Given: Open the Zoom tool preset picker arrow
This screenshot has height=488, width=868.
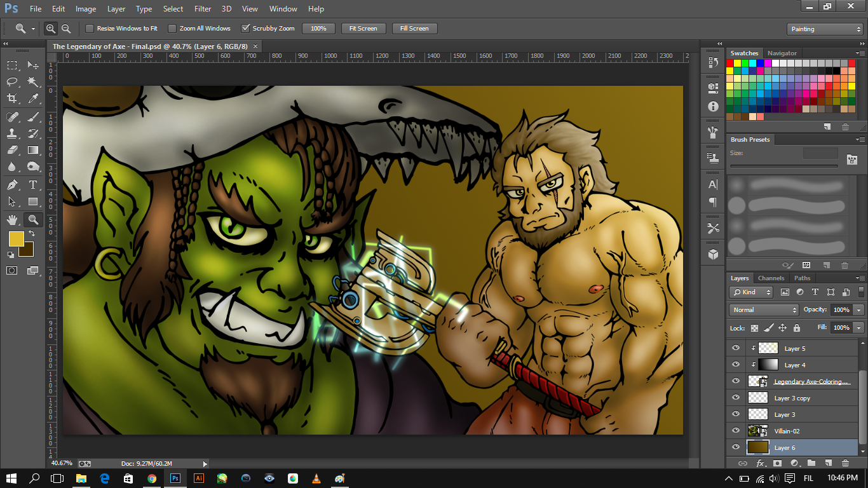Looking at the screenshot, I should pyautogui.click(x=33, y=29).
